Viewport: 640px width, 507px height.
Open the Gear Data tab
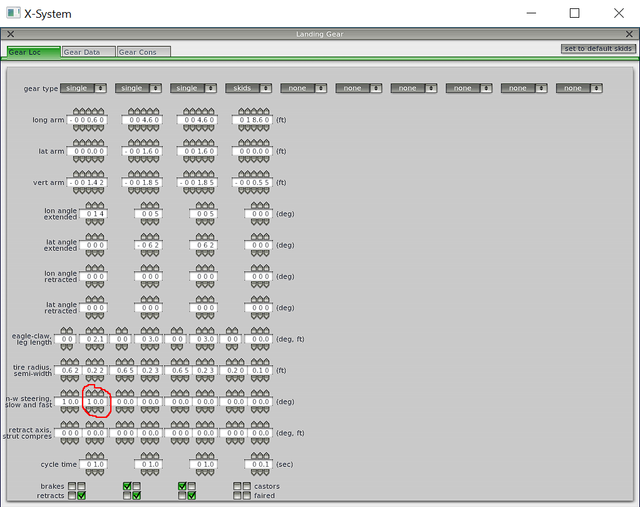click(89, 52)
